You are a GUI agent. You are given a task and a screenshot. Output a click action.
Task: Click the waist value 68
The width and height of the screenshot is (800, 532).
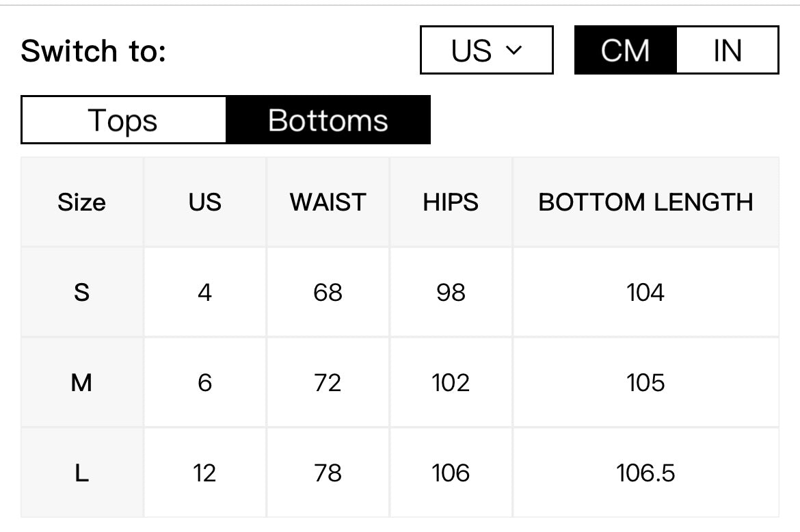click(328, 292)
